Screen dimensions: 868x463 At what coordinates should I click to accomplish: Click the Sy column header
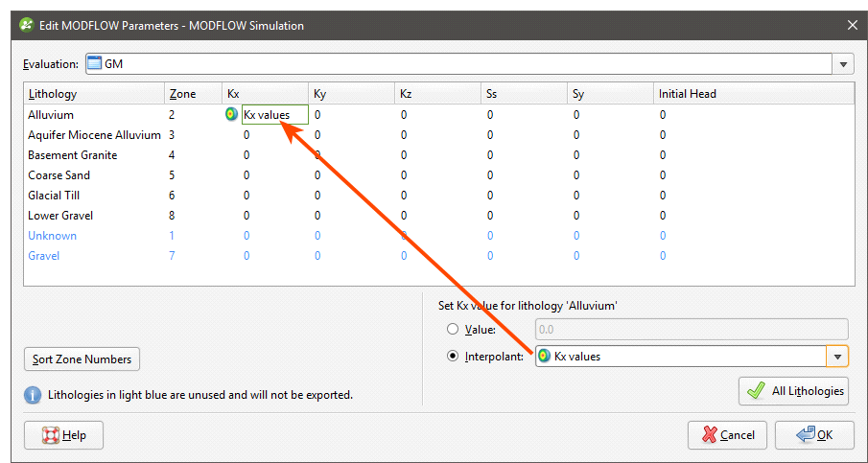(x=611, y=94)
